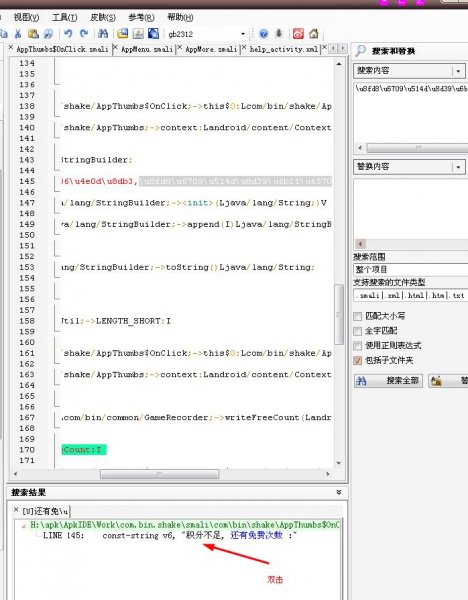Enable the 匹配大小写 checkbox
468x600 pixels.
(x=357, y=316)
